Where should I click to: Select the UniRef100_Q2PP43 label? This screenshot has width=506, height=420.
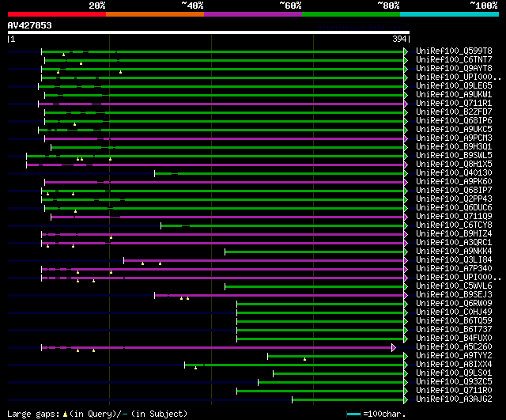pos(454,199)
